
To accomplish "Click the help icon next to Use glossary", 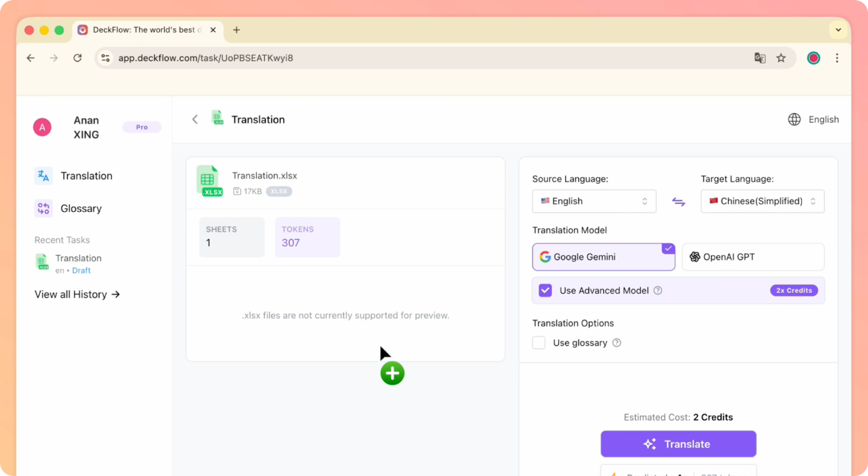I will (616, 343).
